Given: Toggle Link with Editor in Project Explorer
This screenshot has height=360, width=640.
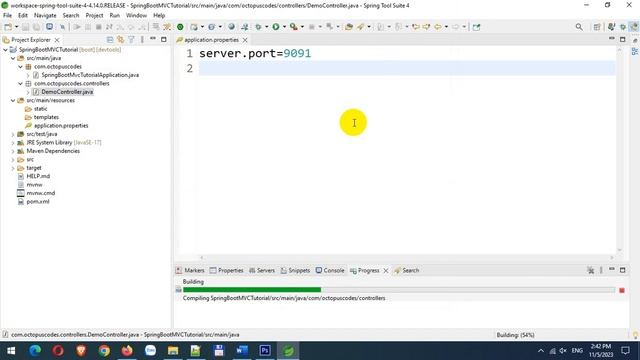Looking at the screenshot, I should (120, 40).
